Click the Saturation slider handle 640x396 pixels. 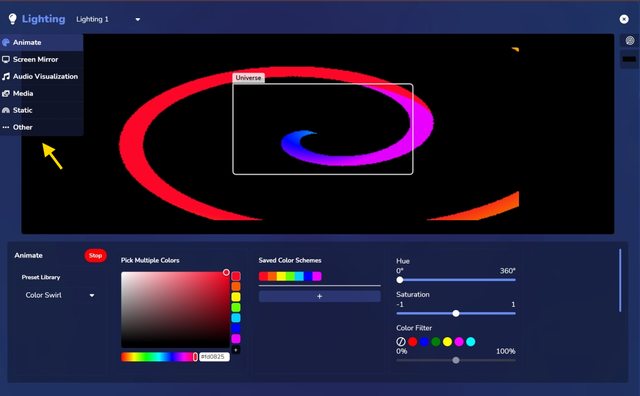click(x=456, y=314)
